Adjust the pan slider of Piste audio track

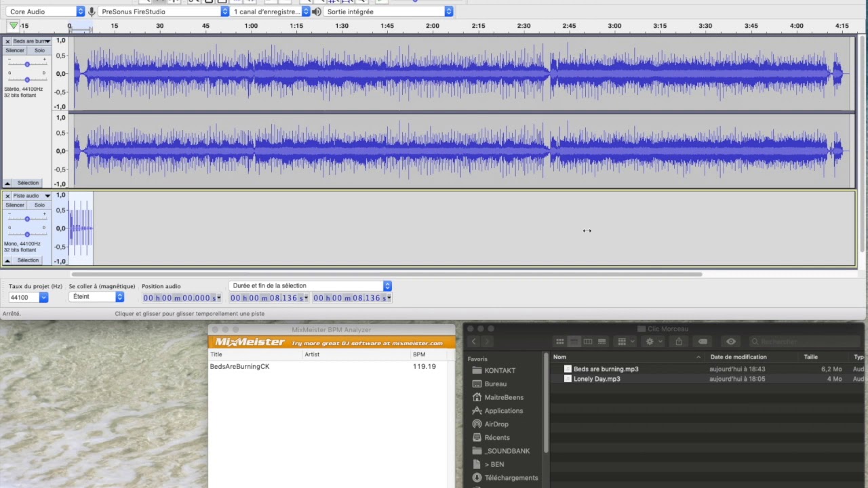27,234
